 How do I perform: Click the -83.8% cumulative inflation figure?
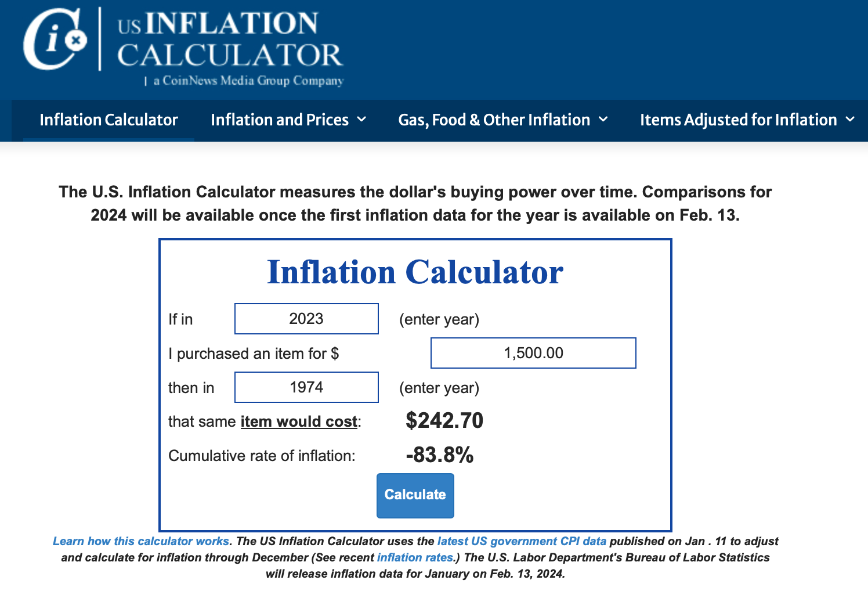pyautogui.click(x=440, y=455)
